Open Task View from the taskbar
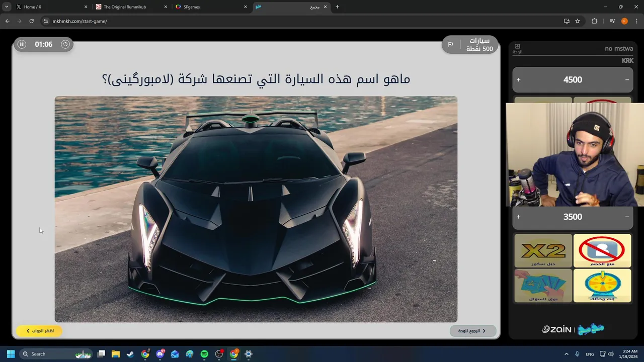 [101, 354]
